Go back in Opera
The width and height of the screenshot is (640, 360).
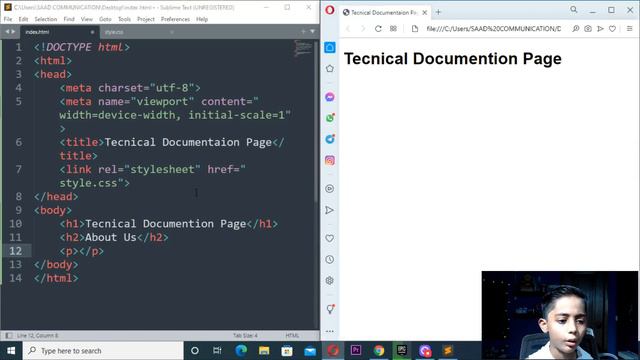click(348, 29)
